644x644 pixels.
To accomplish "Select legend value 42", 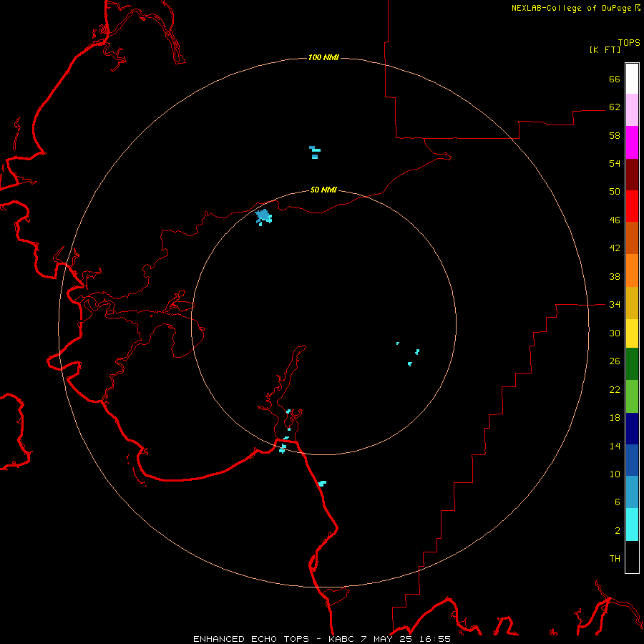I will [615, 248].
